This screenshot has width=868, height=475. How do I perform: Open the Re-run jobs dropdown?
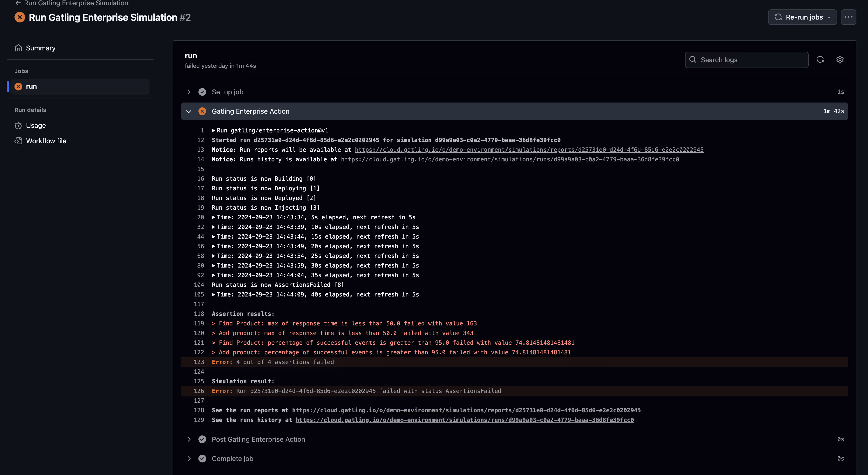802,17
